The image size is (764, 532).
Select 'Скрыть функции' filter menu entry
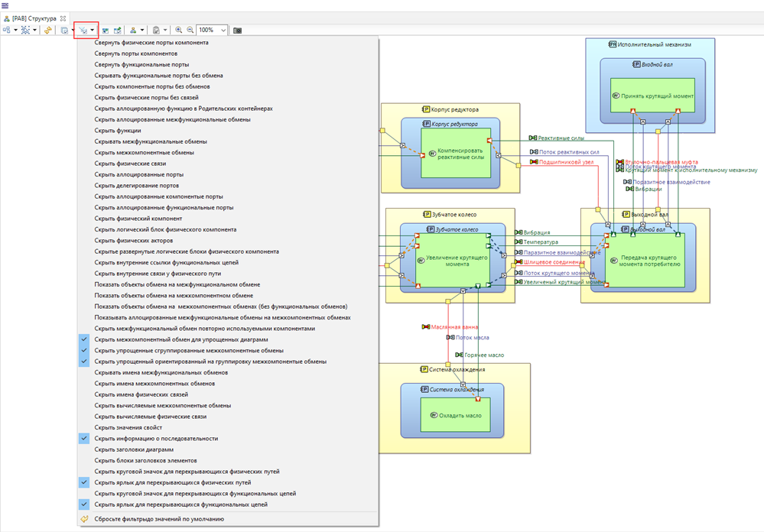click(118, 131)
